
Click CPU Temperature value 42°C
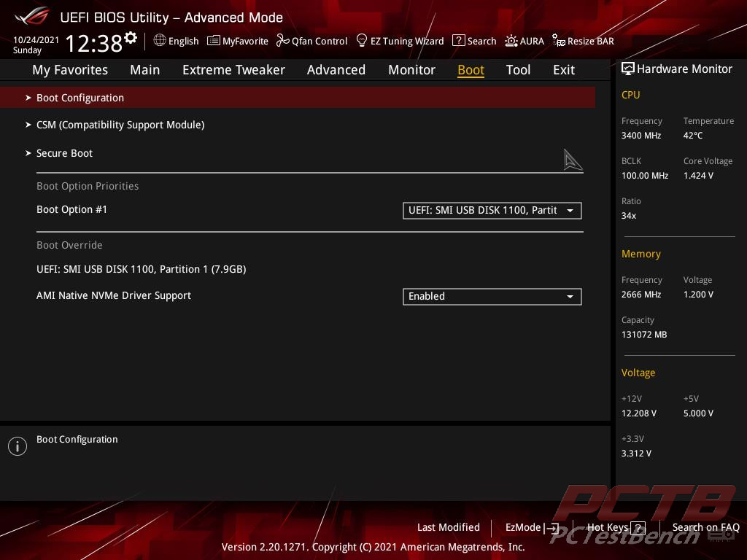point(693,135)
